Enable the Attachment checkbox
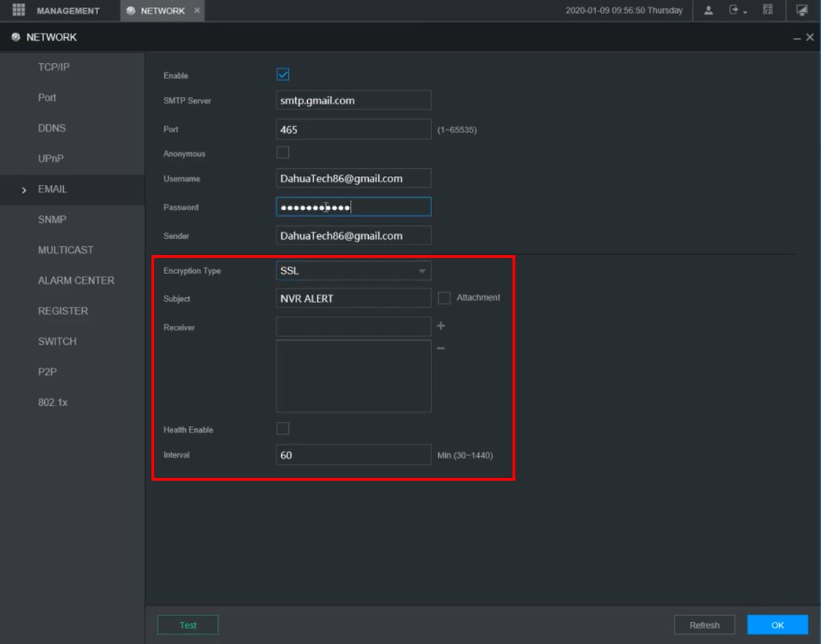Image resolution: width=821 pixels, height=644 pixels. (x=444, y=298)
